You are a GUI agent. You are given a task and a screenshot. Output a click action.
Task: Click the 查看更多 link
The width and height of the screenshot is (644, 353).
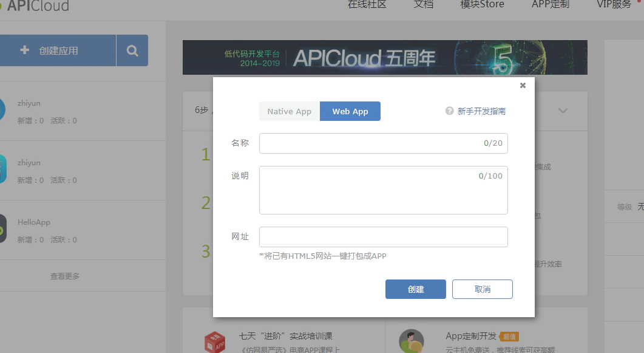coord(65,276)
